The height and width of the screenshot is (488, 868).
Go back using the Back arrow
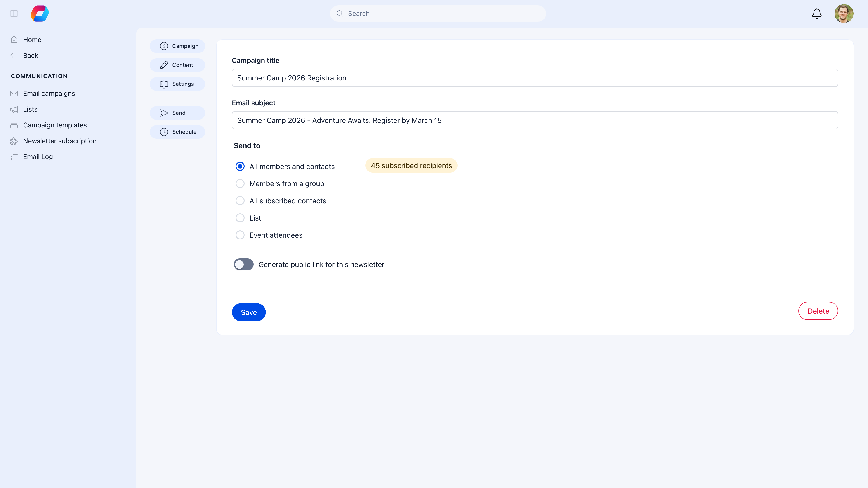(x=14, y=55)
